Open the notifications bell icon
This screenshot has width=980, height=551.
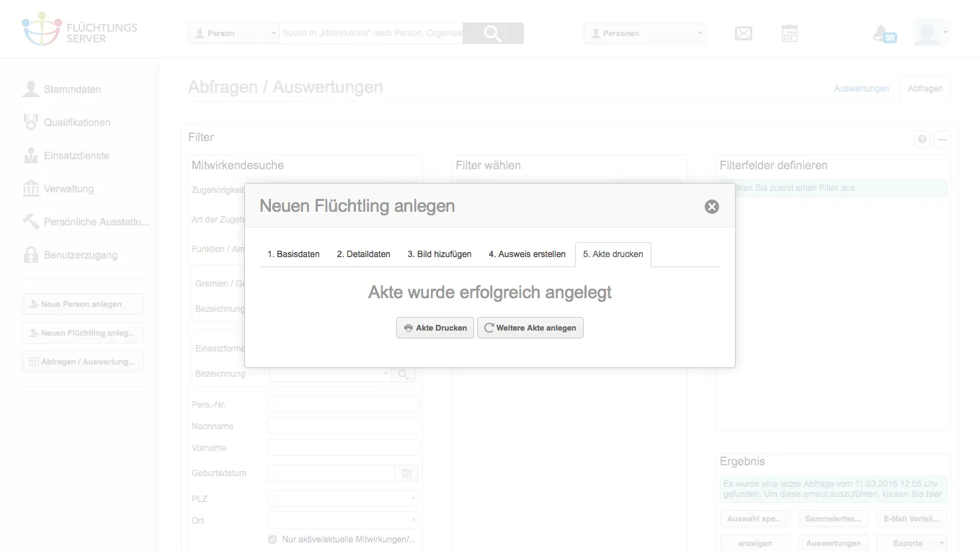[883, 33]
